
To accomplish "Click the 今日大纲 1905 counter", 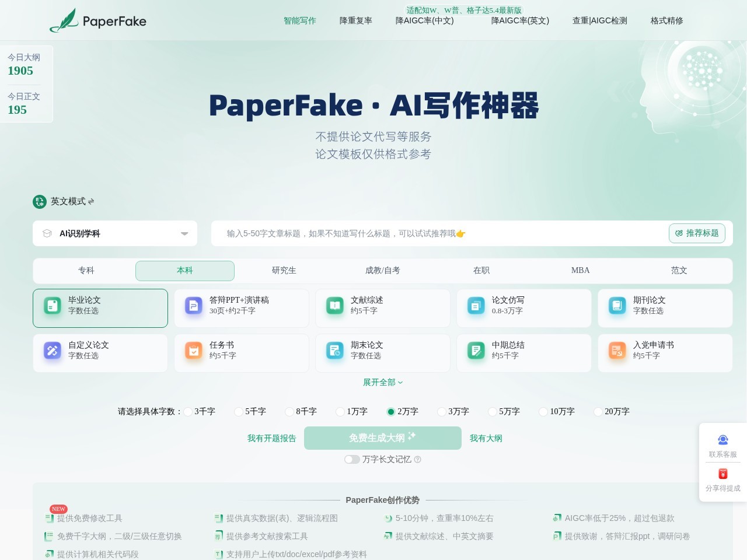I will (x=24, y=65).
